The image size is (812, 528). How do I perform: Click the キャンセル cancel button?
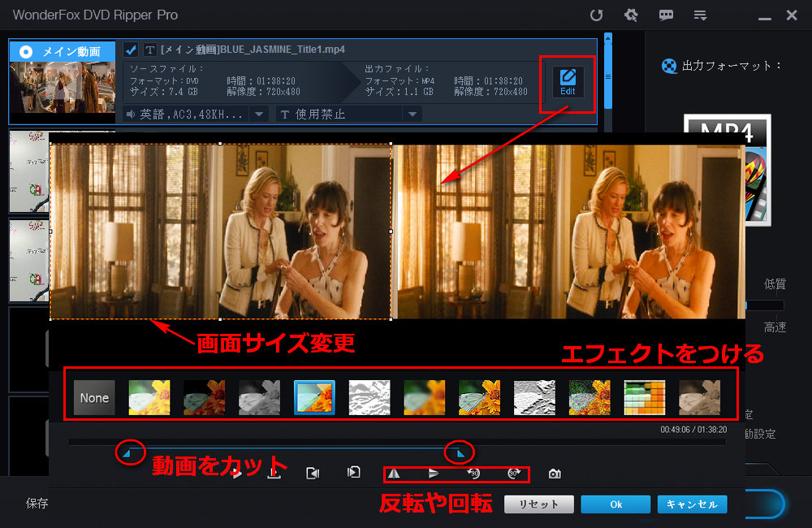[692, 504]
